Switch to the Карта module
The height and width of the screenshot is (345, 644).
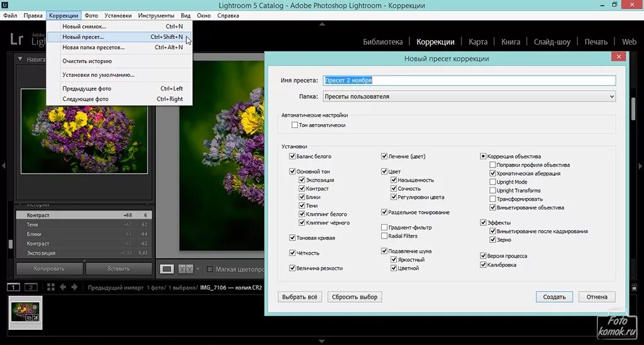(x=478, y=42)
